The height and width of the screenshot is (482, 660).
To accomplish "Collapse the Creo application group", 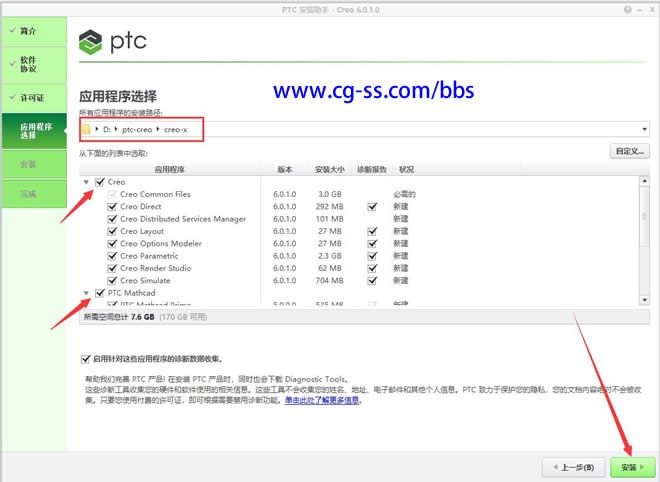I will pyautogui.click(x=86, y=182).
